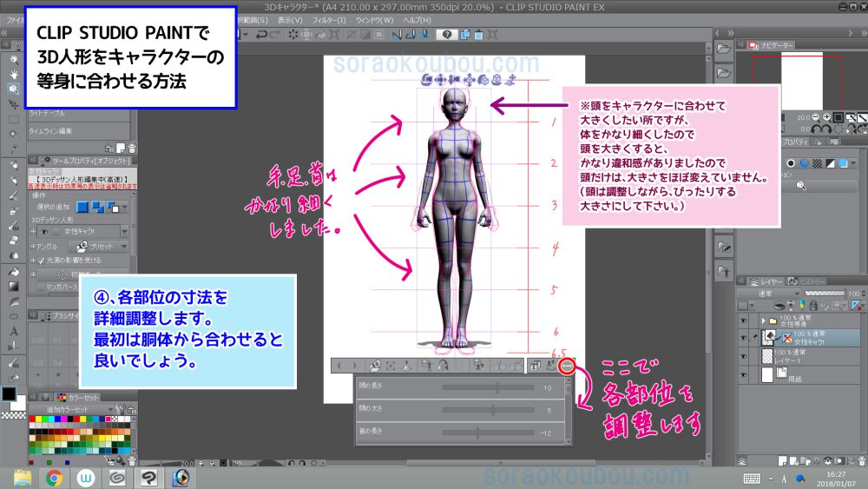Screen dimensions: 868x489
Task: Click focus on 3D model icon in launcher
Action: 391,366
